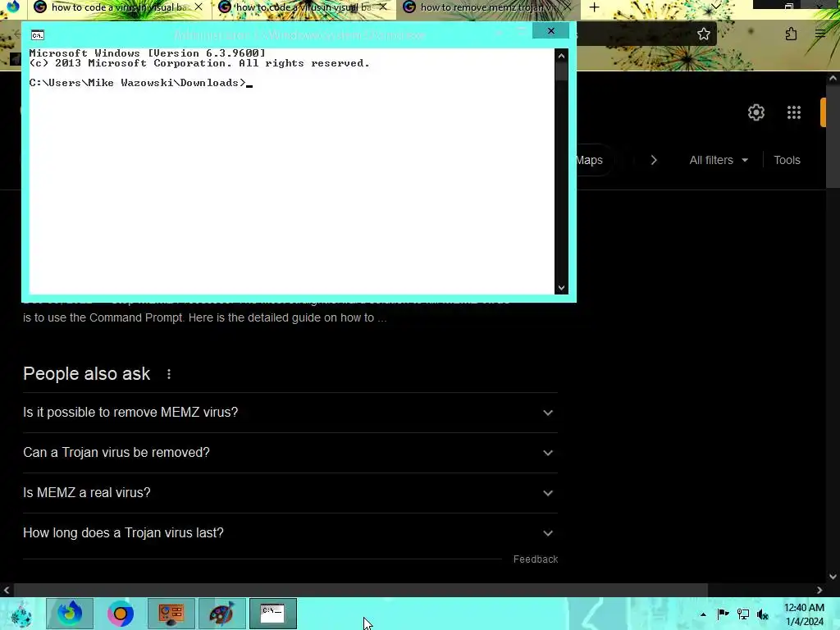This screenshot has height=630, width=840.
Task: Open the Firefox hamburger menu
Action: click(819, 34)
